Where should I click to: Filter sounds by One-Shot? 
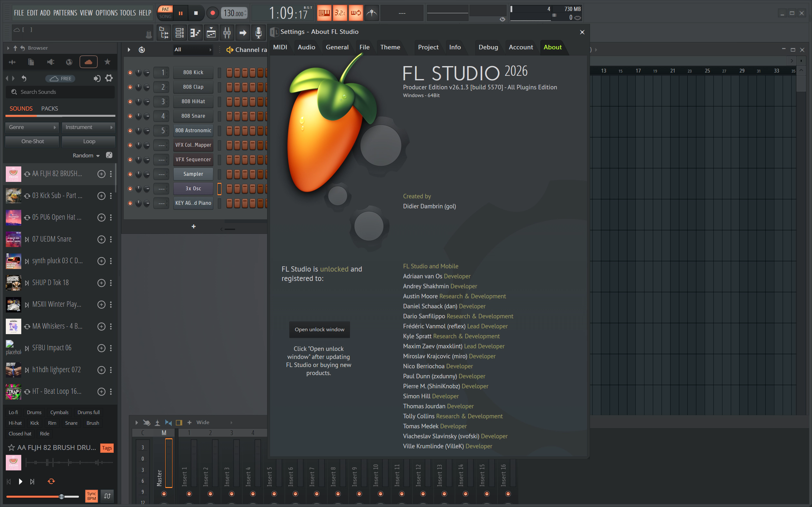pyautogui.click(x=32, y=142)
